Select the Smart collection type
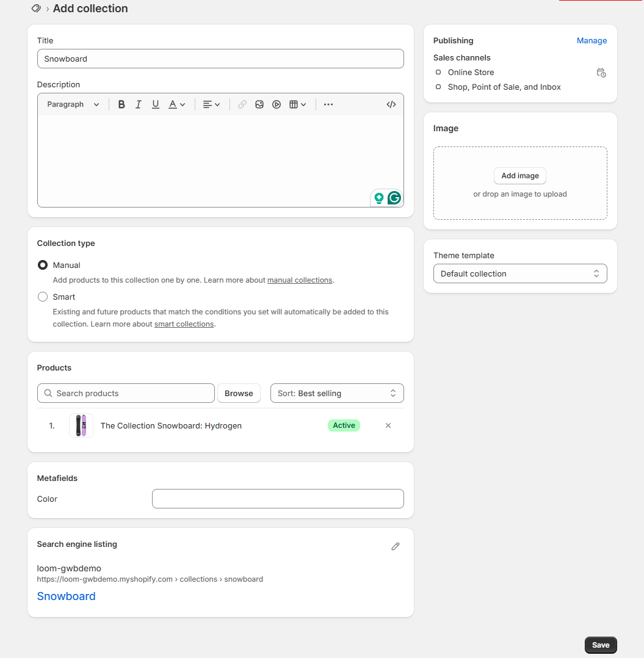The width and height of the screenshot is (644, 658). [x=43, y=297]
